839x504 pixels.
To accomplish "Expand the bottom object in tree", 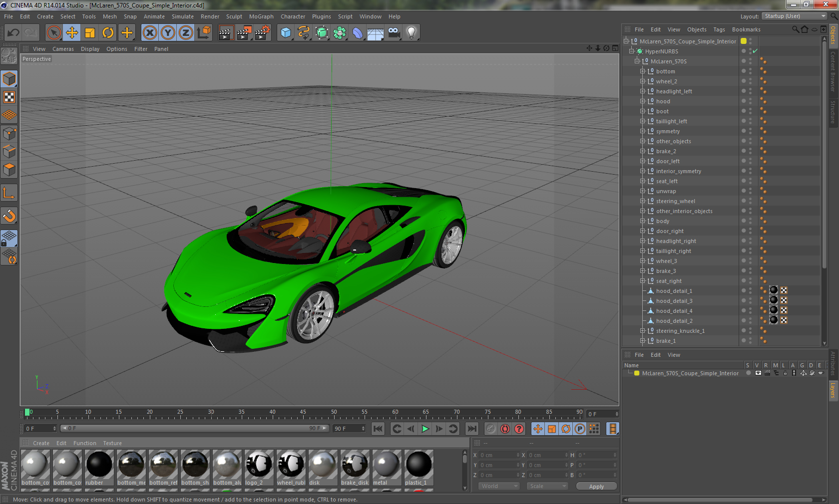I will 643,71.
